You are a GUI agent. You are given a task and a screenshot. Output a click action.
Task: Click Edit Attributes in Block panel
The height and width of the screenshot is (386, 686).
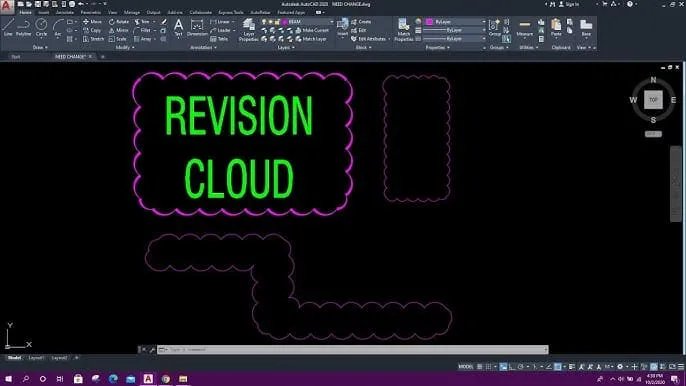tap(368, 39)
